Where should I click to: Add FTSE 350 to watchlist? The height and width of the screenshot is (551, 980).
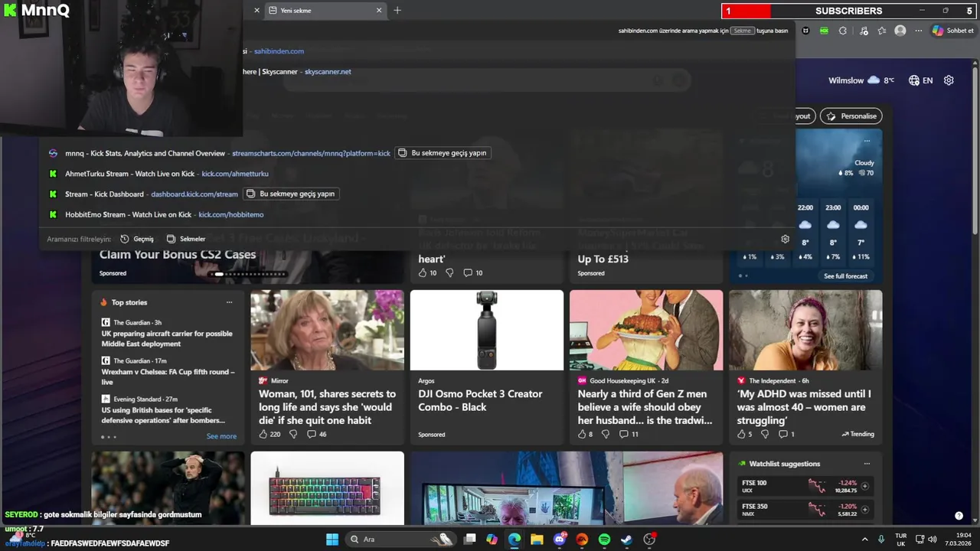[865, 509]
